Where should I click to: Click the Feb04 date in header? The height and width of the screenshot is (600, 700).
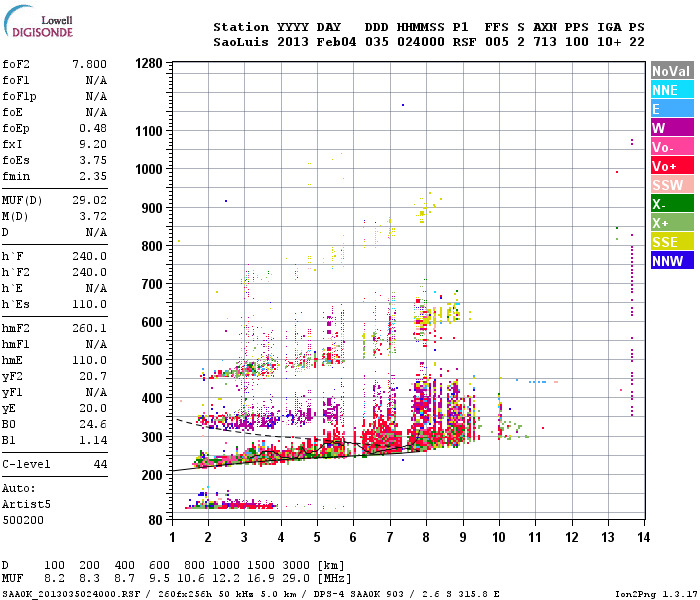pos(337,42)
